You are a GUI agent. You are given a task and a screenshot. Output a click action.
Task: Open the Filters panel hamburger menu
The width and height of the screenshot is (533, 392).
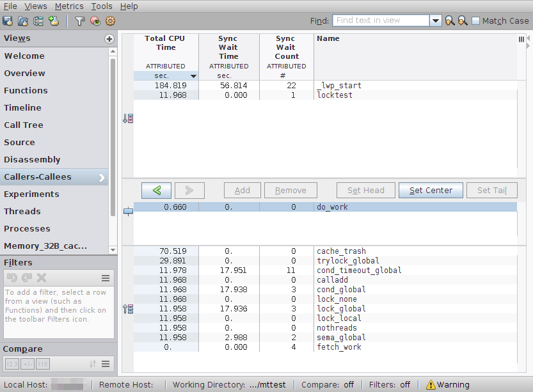tap(106, 279)
